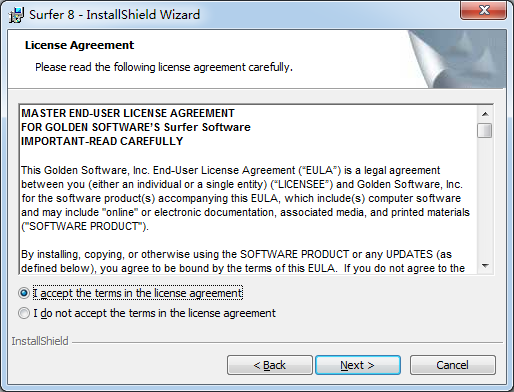Image resolution: width=514 pixels, height=392 pixels.
Task: Click the license scrollbar thumb
Action: pos(484,130)
